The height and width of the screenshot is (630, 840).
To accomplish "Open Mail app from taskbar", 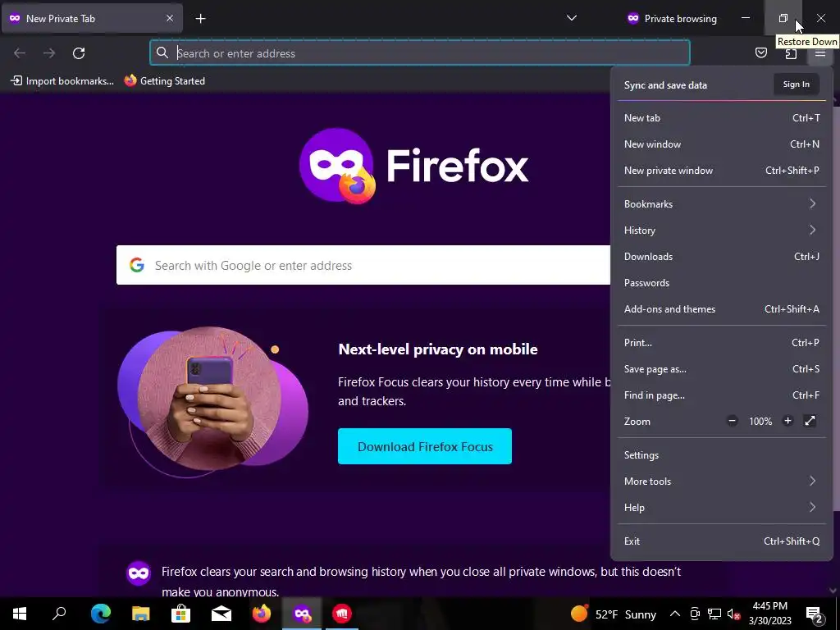I will point(221,614).
